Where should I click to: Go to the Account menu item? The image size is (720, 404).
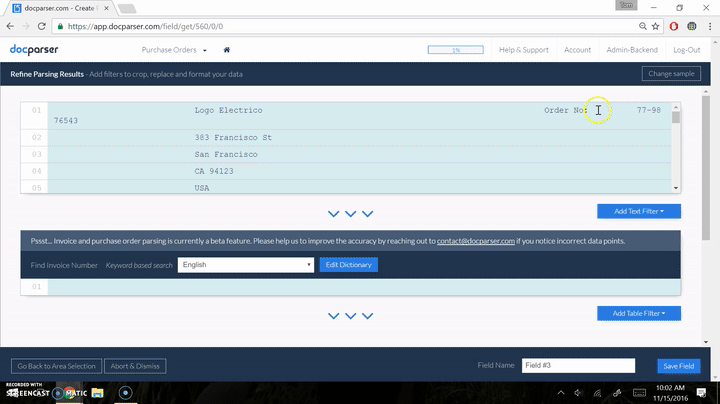pos(577,49)
